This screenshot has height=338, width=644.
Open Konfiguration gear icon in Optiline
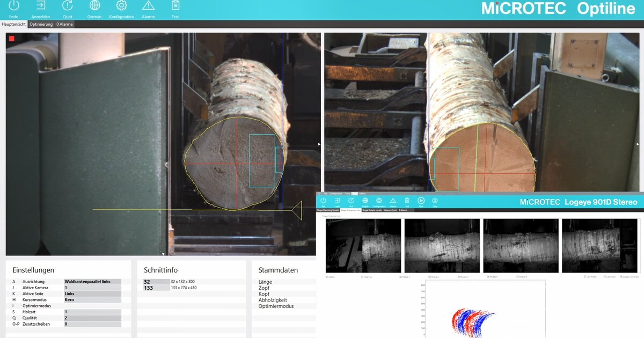pos(121,6)
